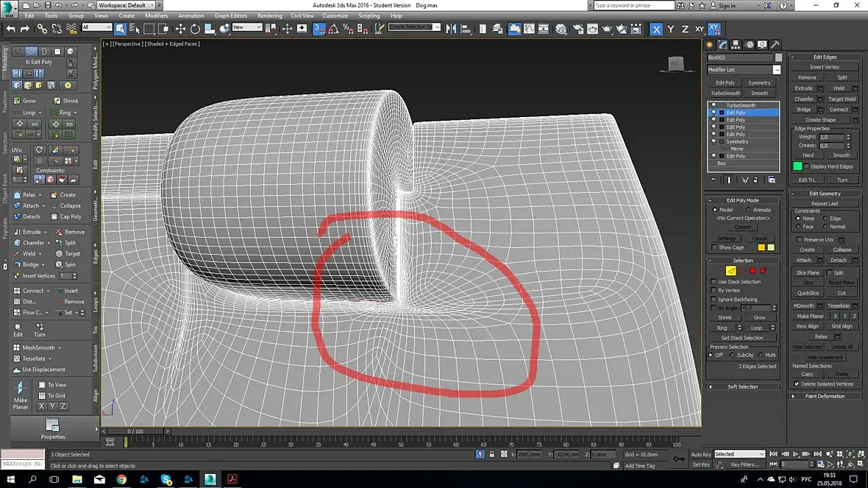Check the Preserve UVs option
This screenshot has height=488, width=868.
[x=800, y=239]
